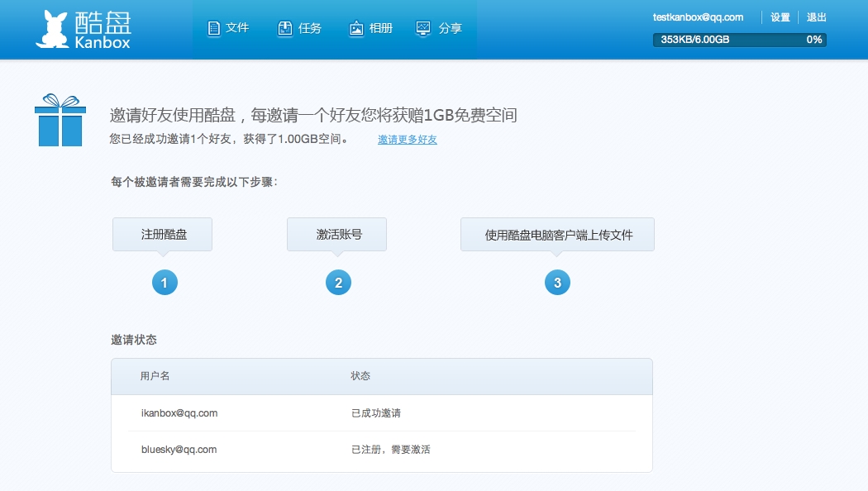This screenshot has height=491, width=868.
Task: Click the task download icon in navigation
Action: pos(284,29)
